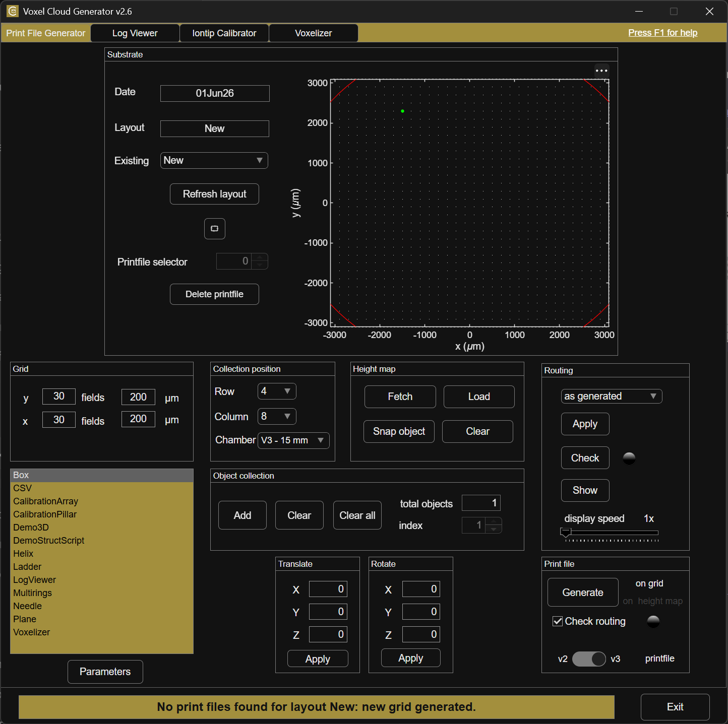Image resolution: width=728 pixels, height=724 pixels.
Task: Click Apply in the Routing panel
Action: (x=585, y=424)
